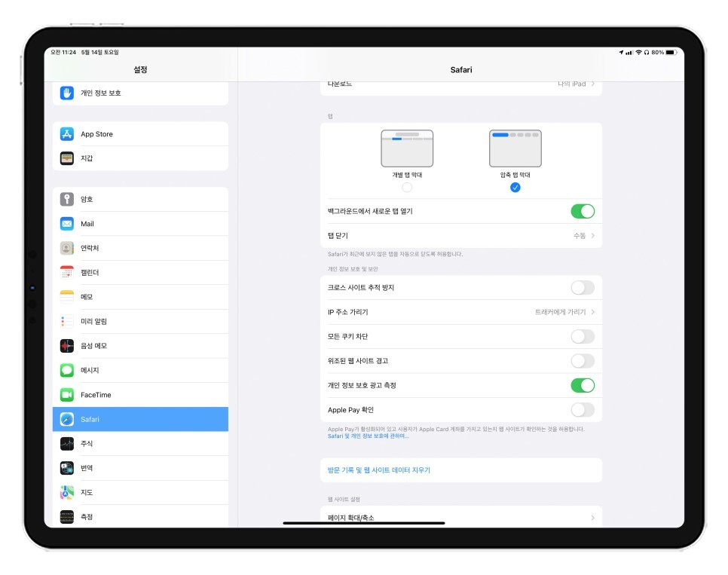This screenshot has width=728, height=575.
Task: Disable 개인 정보 보호 광고 측정 switch
Action: [x=583, y=386]
